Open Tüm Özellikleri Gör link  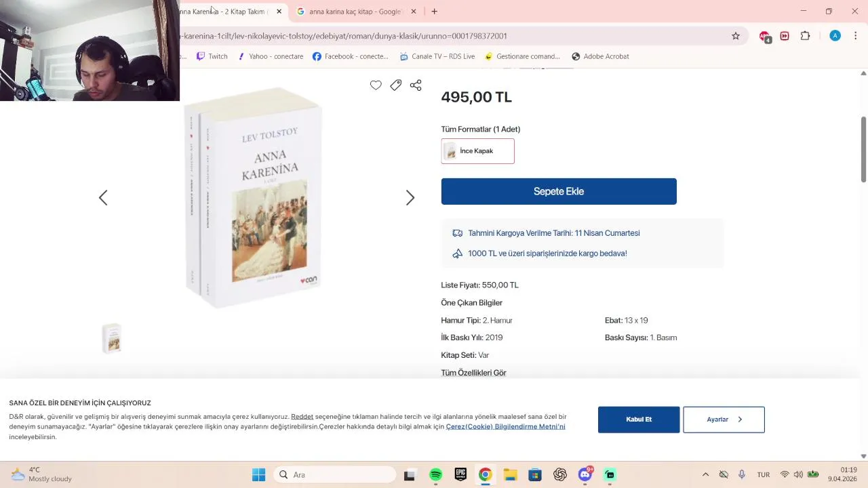click(473, 373)
